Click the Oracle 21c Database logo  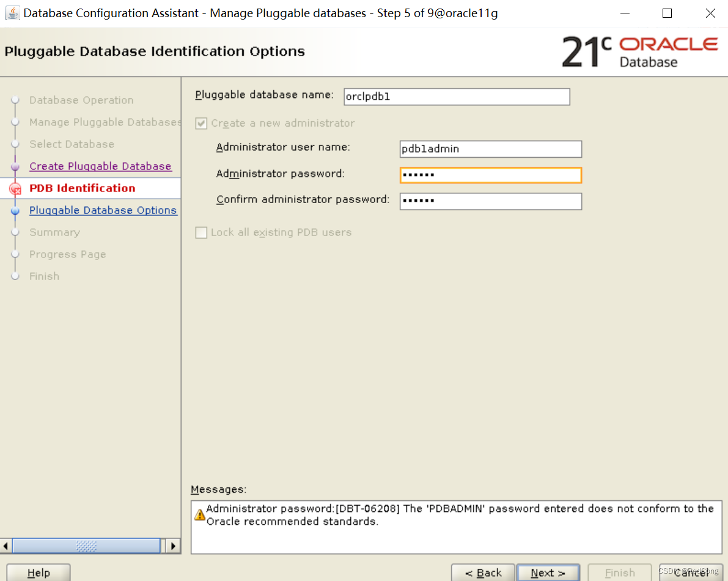(640, 52)
